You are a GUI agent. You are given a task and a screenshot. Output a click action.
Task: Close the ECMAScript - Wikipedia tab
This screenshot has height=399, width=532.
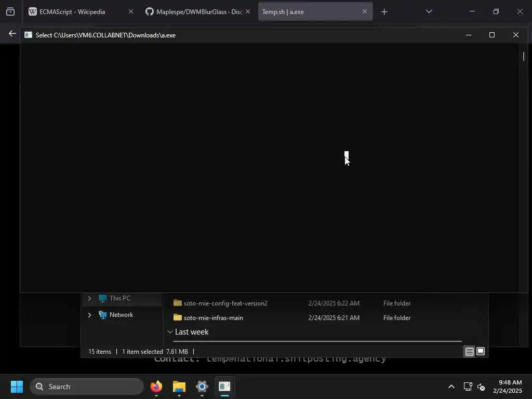pyautogui.click(x=130, y=11)
